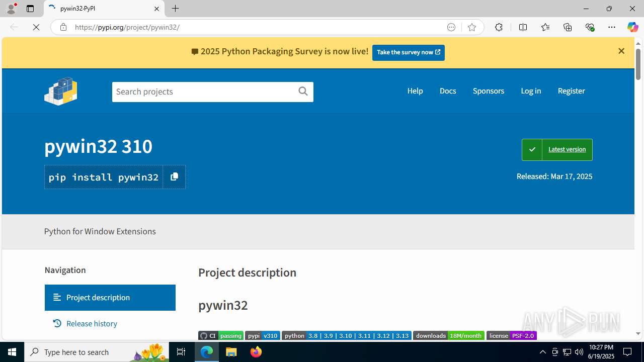Click the CI passing badge
The image size is (644, 362).
coord(221,335)
